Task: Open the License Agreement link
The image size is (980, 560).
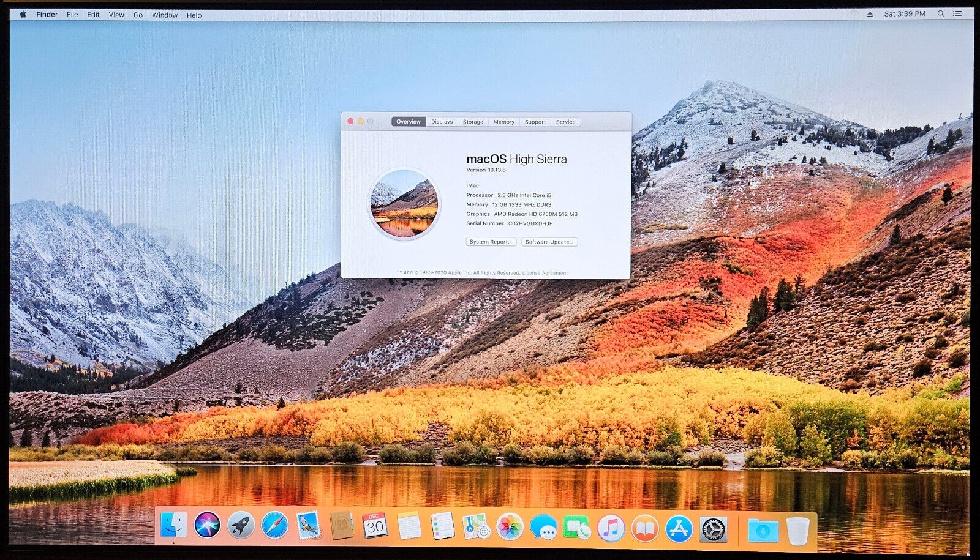Action: click(x=545, y=273)
